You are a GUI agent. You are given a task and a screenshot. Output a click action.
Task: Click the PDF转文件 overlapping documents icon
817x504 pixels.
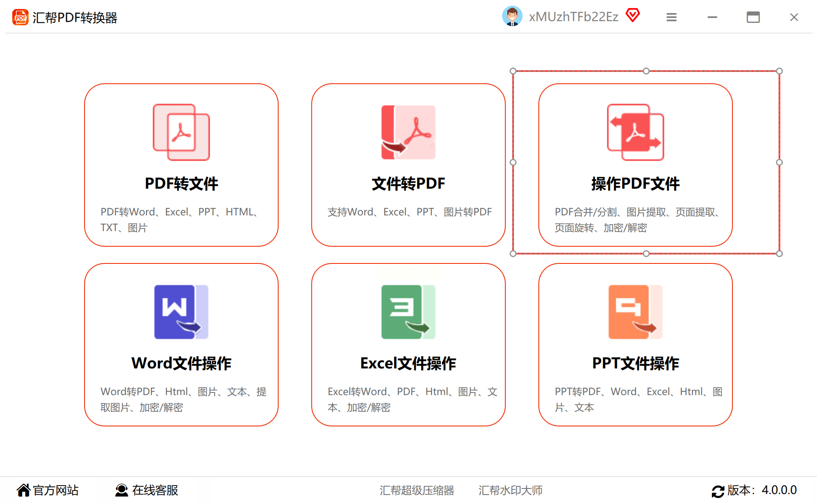point(181,132)
